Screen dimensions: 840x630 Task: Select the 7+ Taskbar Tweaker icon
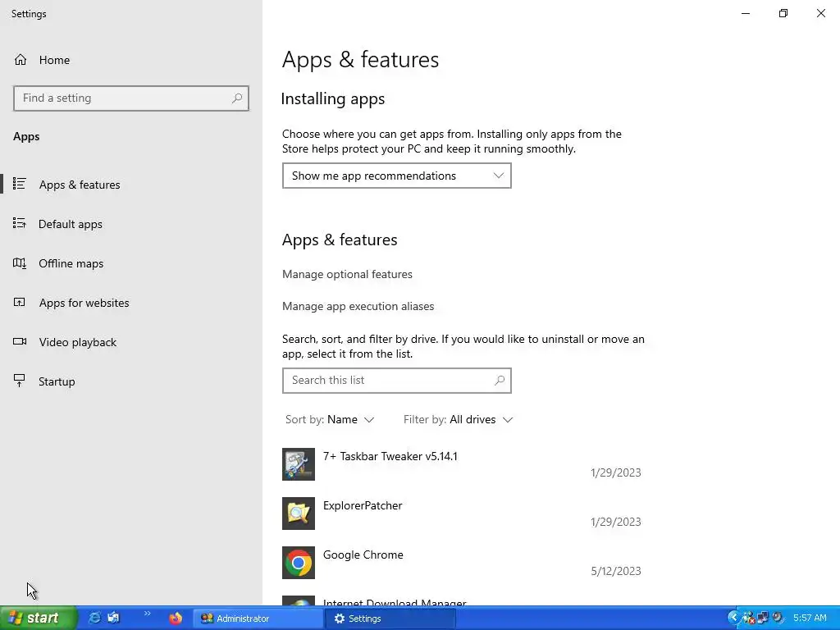299,464
